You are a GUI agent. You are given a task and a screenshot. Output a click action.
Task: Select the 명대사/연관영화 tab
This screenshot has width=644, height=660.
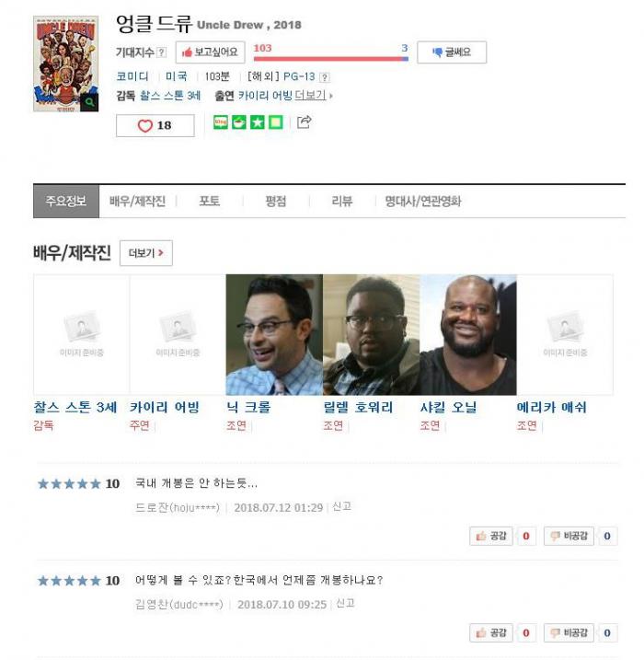point(423,202)
